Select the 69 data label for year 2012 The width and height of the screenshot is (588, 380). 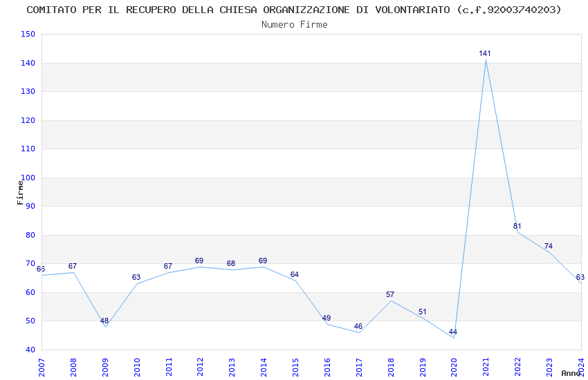(199, 260)
